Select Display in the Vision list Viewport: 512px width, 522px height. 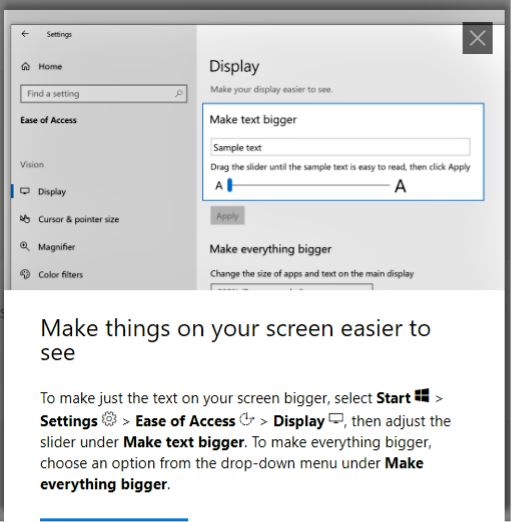[x=52, y=192]
